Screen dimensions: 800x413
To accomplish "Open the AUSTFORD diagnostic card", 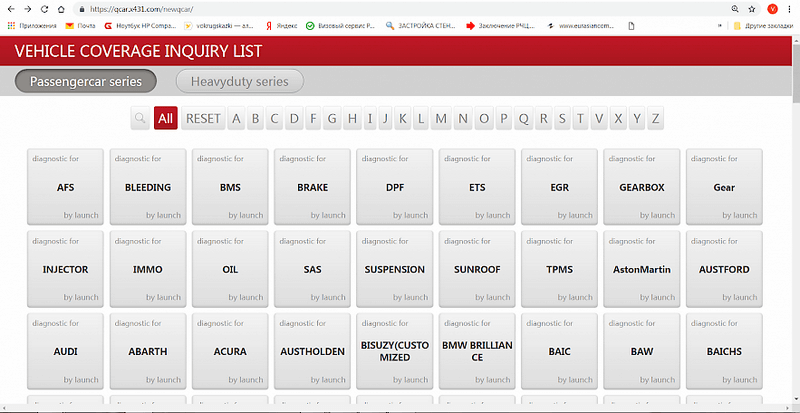I will coord(724,269).
